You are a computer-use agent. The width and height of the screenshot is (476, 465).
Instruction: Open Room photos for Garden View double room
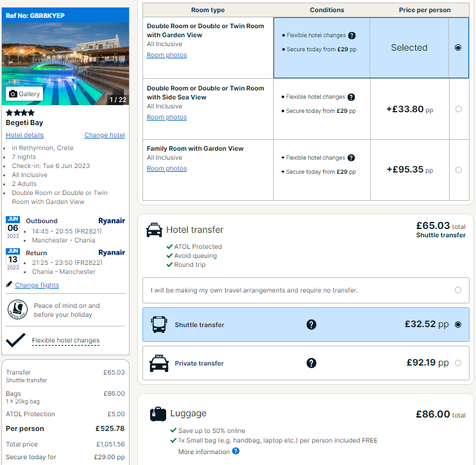click(167, 55)
